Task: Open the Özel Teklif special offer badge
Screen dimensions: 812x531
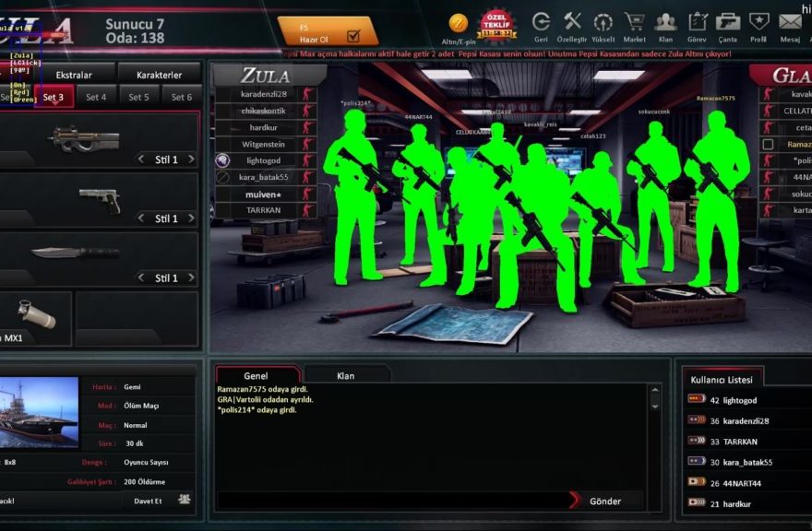Action: (x=496, y=25)
